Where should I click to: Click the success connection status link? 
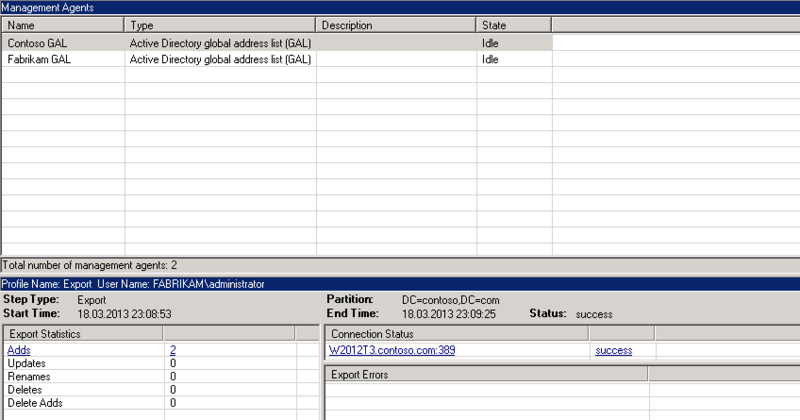coord(614,350)
